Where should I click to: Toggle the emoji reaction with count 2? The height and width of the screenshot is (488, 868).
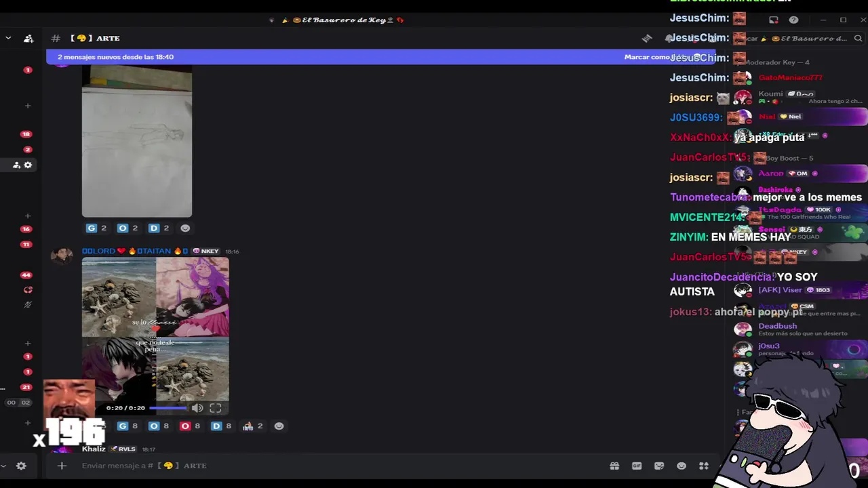click(x=252, y=426)
